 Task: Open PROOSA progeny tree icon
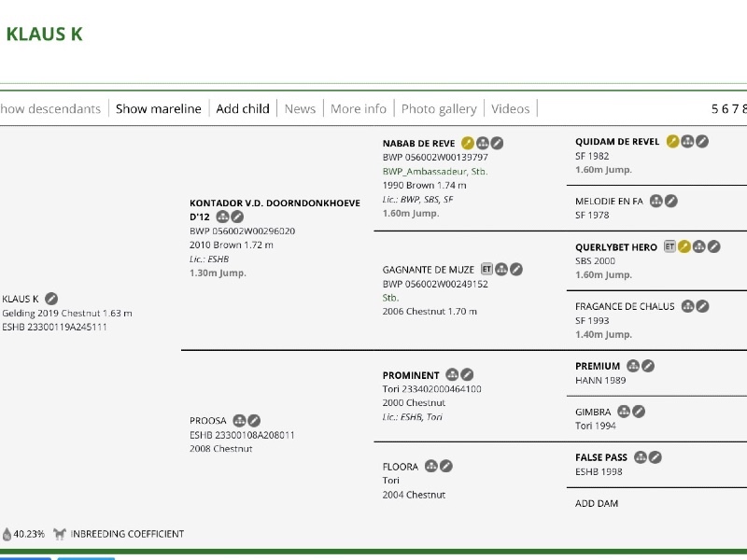click(239, 421)
